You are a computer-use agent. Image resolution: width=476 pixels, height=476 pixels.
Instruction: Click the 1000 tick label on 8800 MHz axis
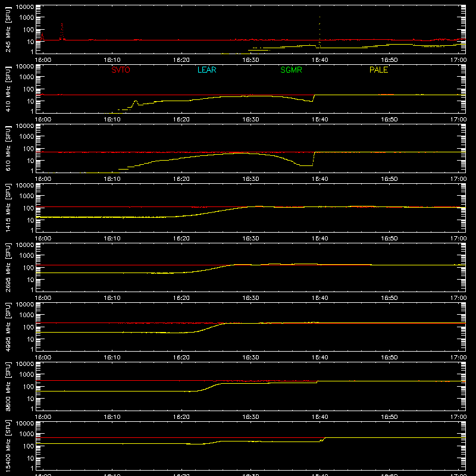pos(26,375)
